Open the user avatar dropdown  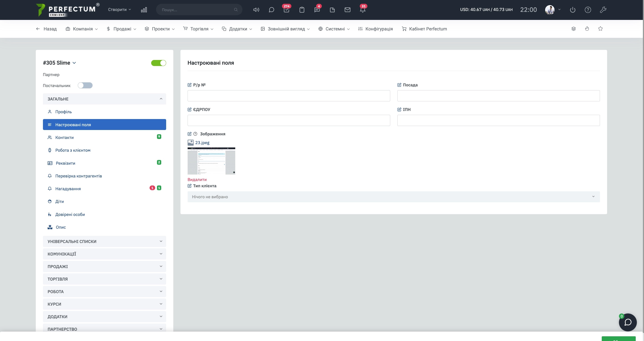pos(553,10)
